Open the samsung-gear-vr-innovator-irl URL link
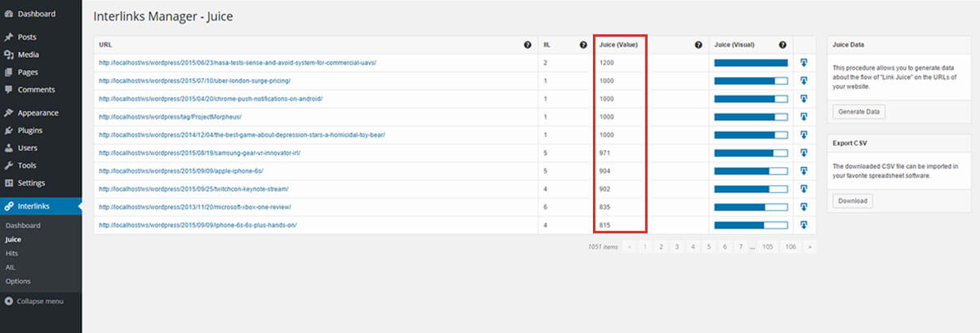Viewport: 980px width, 333px height. [x=198, y=153]
